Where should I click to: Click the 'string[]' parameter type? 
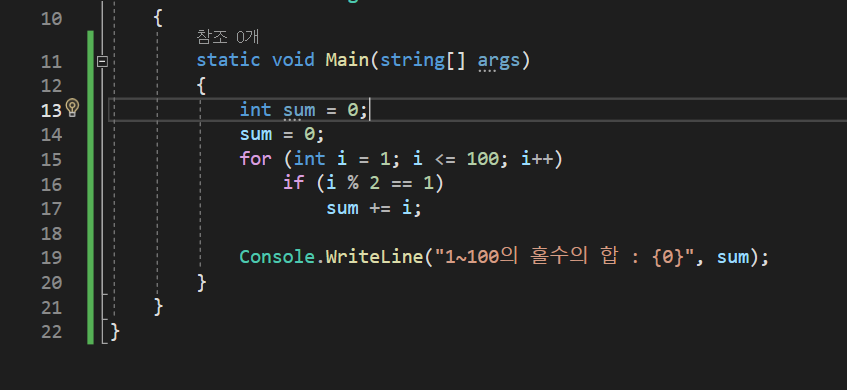422,60
